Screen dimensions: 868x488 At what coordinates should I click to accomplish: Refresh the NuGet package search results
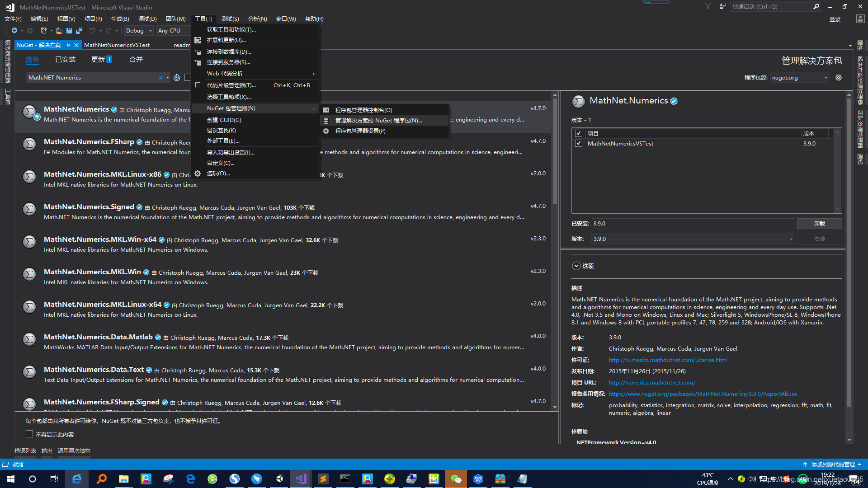click(x=177, y=78)
